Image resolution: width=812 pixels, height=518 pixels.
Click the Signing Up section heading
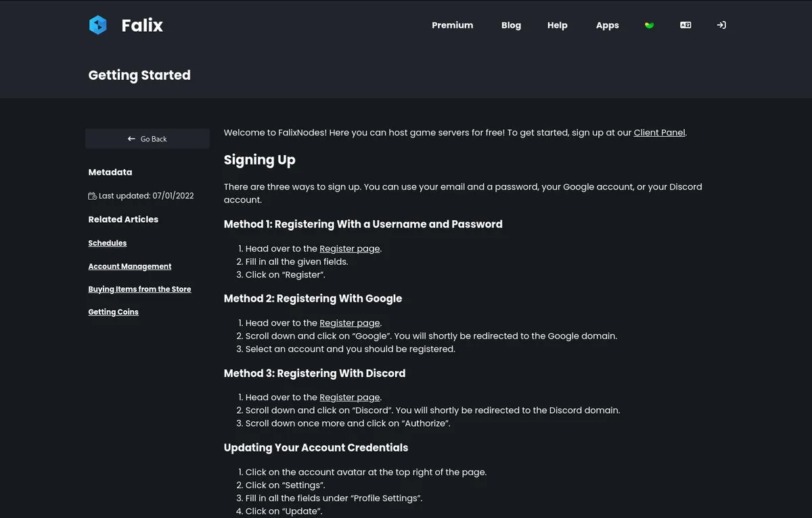pos(260,160)
